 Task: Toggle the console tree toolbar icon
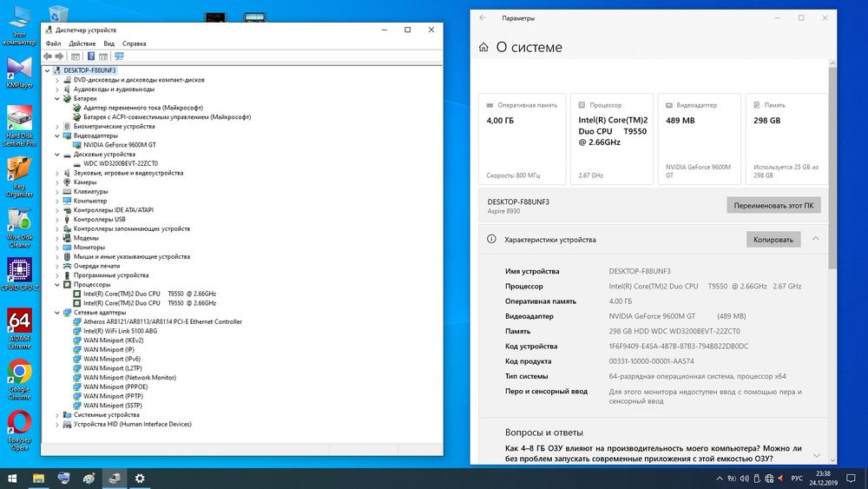pyautogui.click(x=76, y=56)
